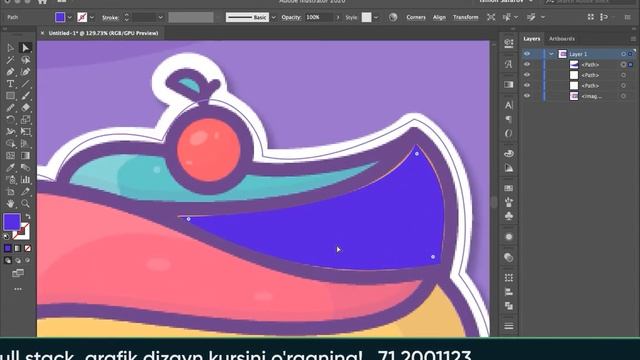Open the control bar stroke color dropdown
The height and width of the screenshot is (360, 640).
pos(92,18)
